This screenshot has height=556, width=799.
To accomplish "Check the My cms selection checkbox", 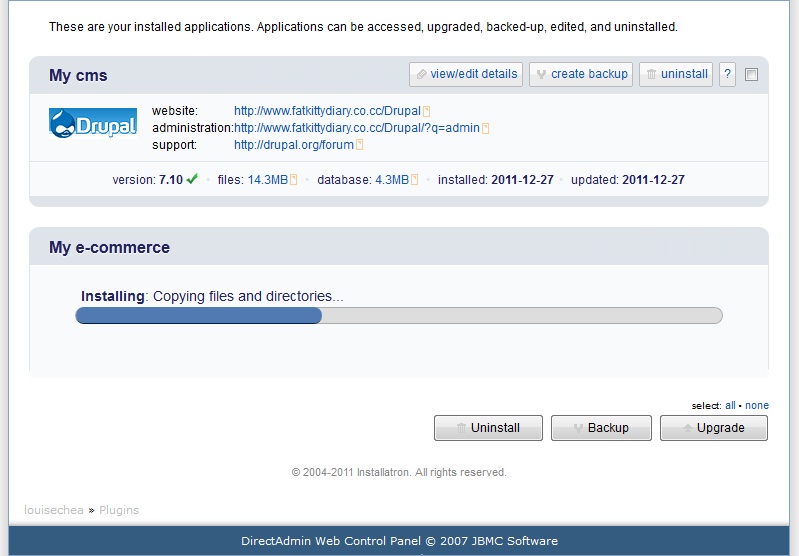I will (x=751, y=75).
